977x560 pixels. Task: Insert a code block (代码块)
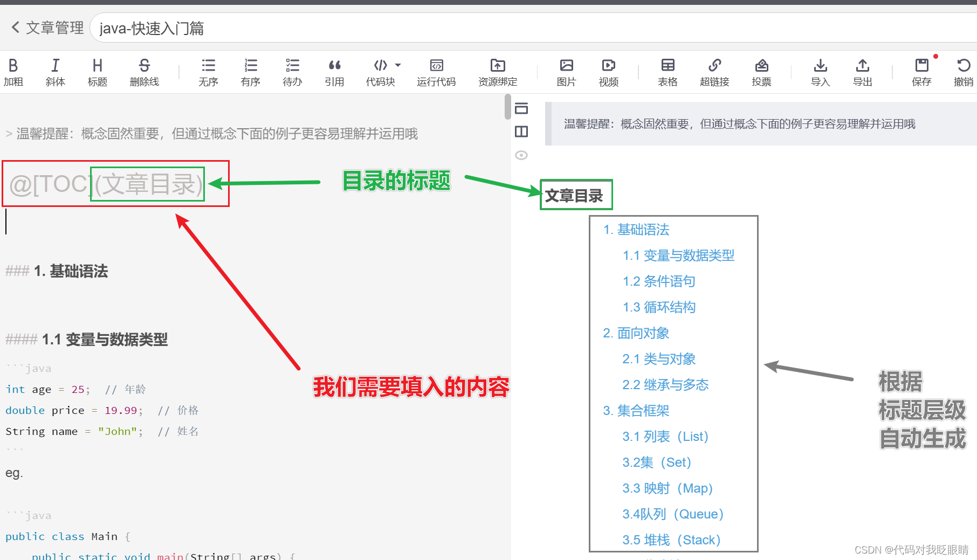click(x=380, y=72)
